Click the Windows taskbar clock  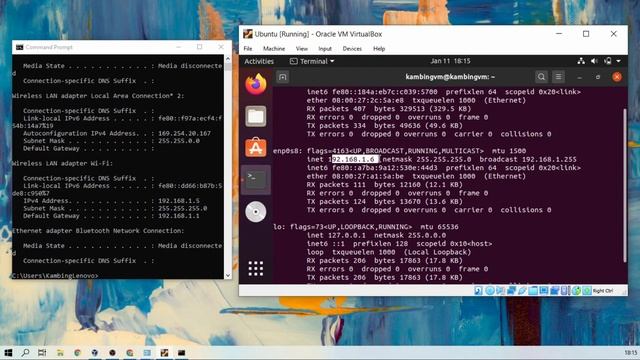coord(631,353)
